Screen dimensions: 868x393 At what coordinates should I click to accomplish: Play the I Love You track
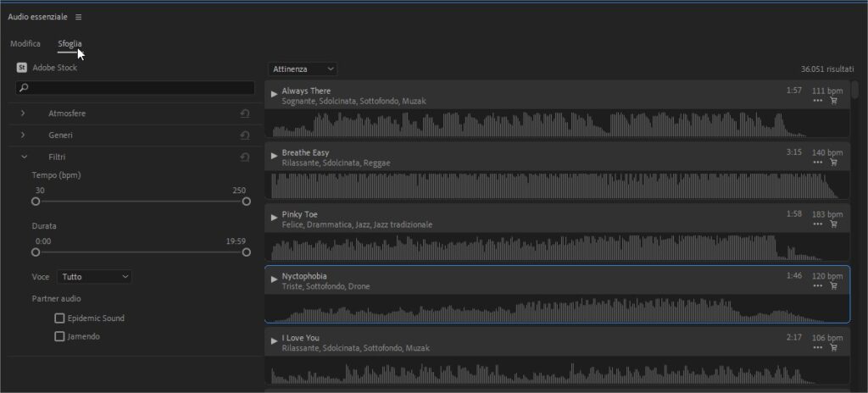coord(274,341)
